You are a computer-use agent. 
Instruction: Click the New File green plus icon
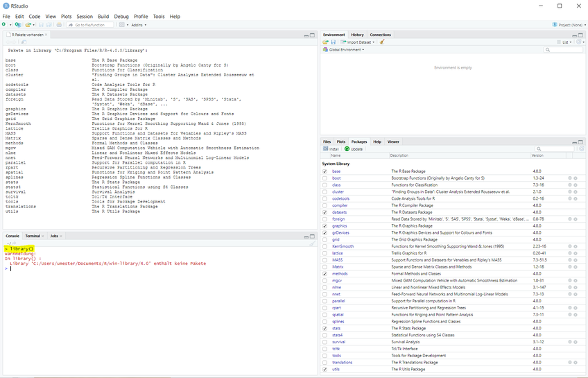click(x=3, y=24)
